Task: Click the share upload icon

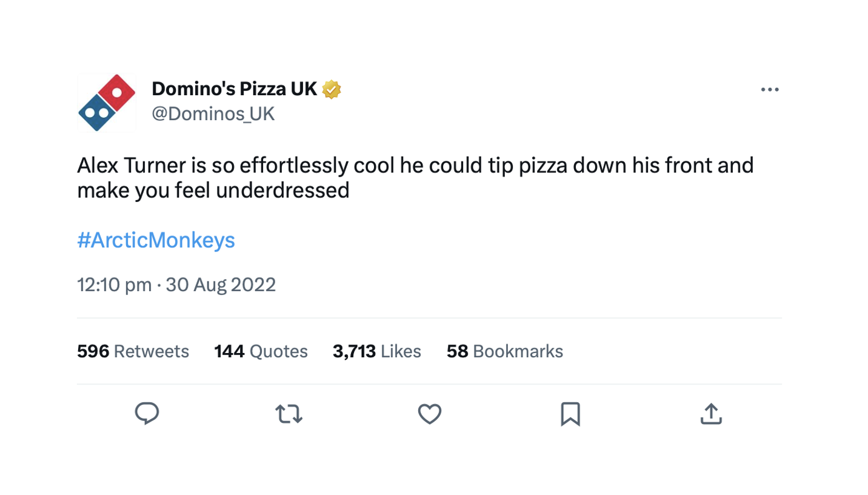Action: [712, 414]
